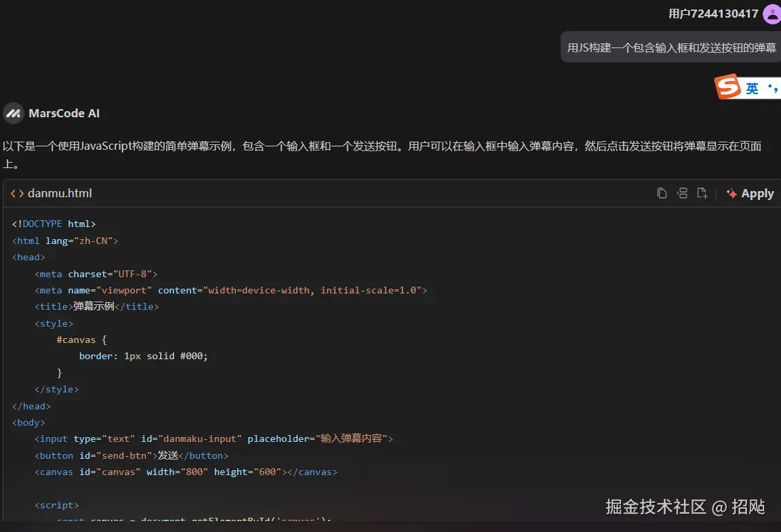The height and width of the screenshot is (532, 781).
Task: Click the code brackets icon beside danmu.html
Action: tap(17, 193)
